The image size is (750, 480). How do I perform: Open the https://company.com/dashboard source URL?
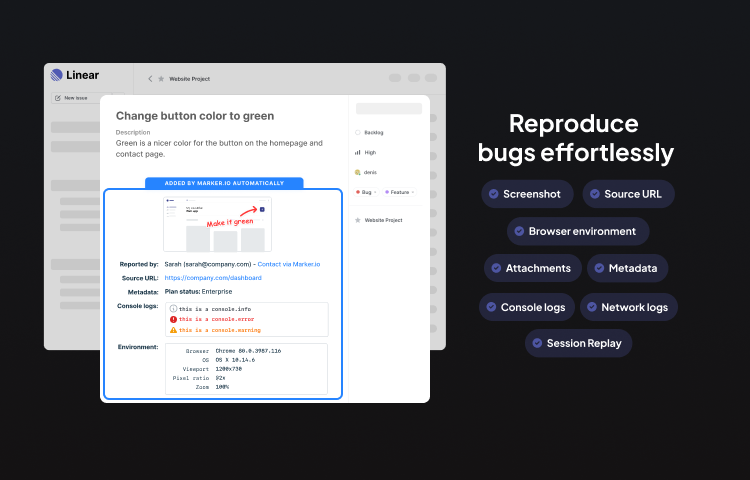click(213, 278)
